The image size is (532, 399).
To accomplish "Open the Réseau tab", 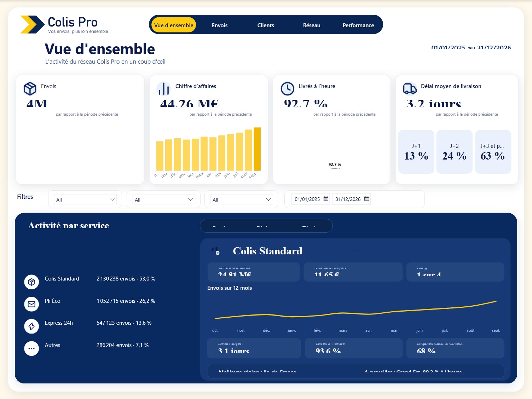I will (312, 25).
